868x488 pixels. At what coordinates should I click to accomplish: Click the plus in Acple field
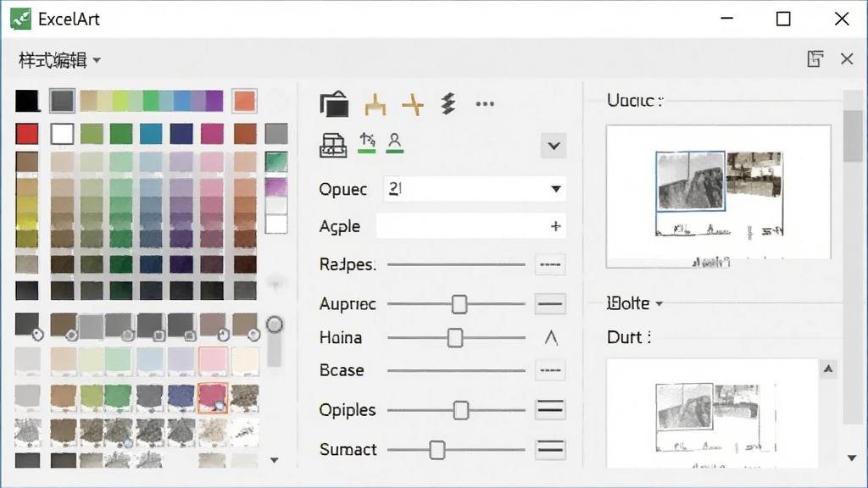tap(556, 226)
